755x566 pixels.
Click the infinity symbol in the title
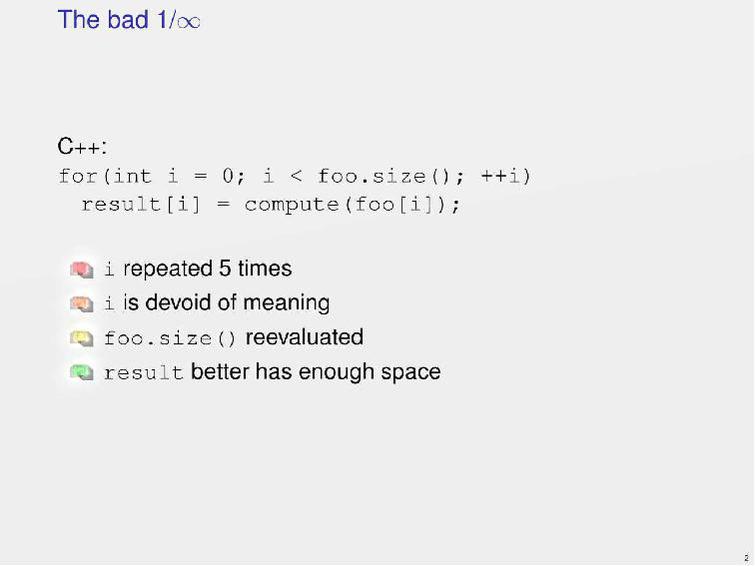pyautogui.click(x=188, y=21)
